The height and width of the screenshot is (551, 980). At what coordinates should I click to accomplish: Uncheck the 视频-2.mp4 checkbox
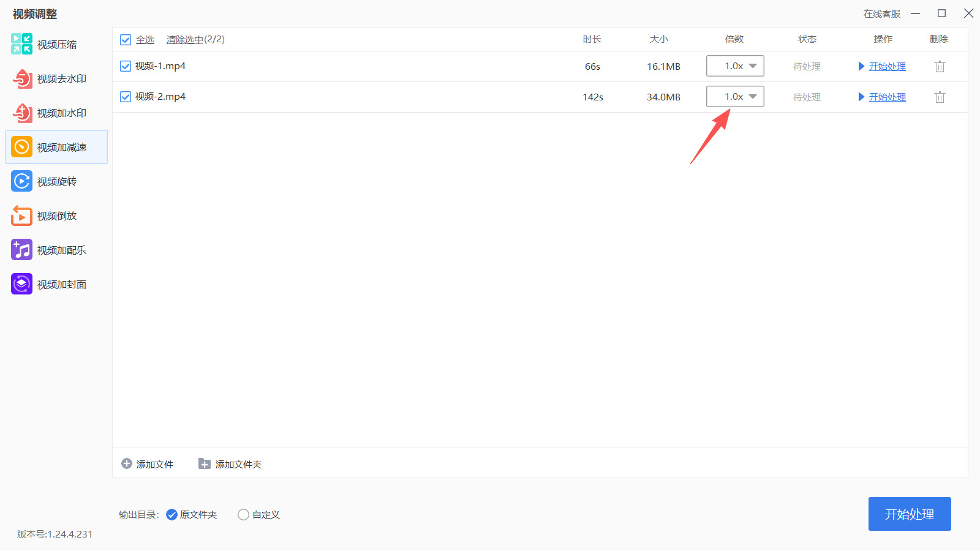pos(126,97)
